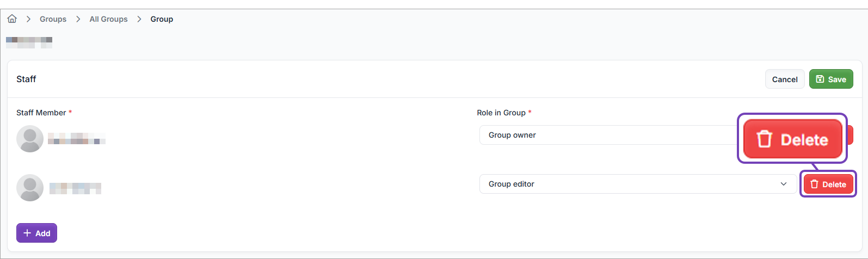Screen dimensions: 868x259
Task: Click the chevron just before the Group breadcrumb
Action: [139, 19]
